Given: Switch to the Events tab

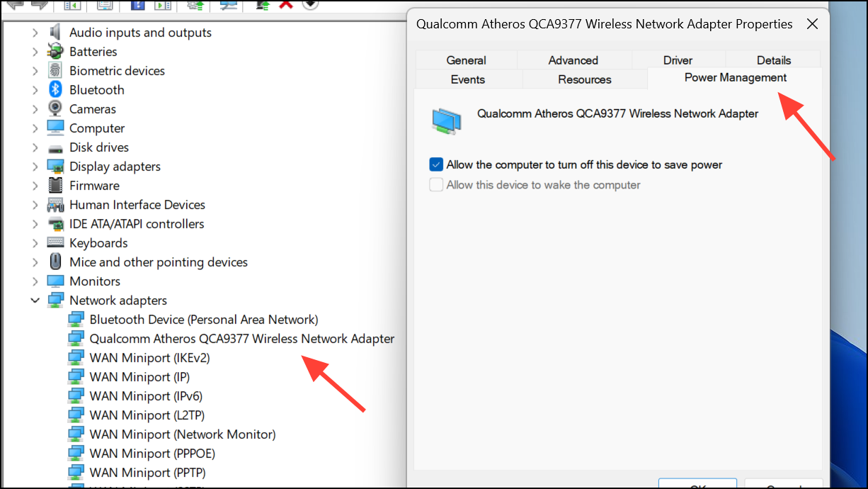Looking at the screenshot, I should click(468, 79).
